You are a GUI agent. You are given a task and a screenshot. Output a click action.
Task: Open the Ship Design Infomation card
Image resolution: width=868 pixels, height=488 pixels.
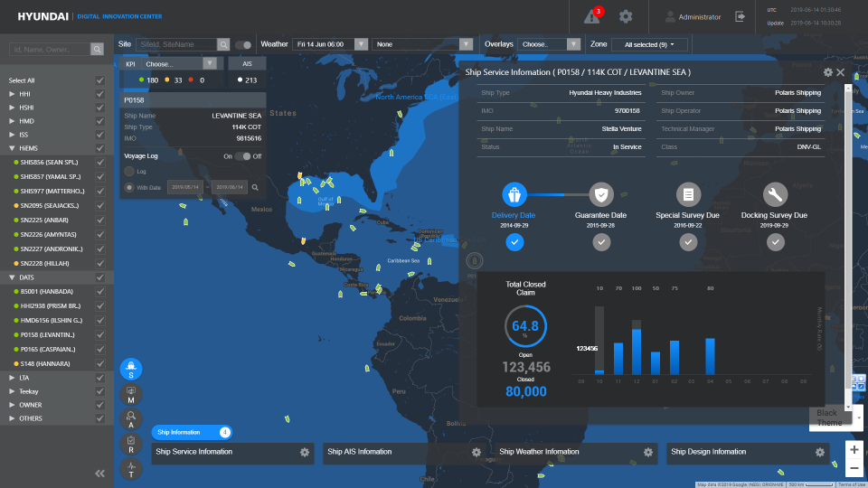pos(748,453)
